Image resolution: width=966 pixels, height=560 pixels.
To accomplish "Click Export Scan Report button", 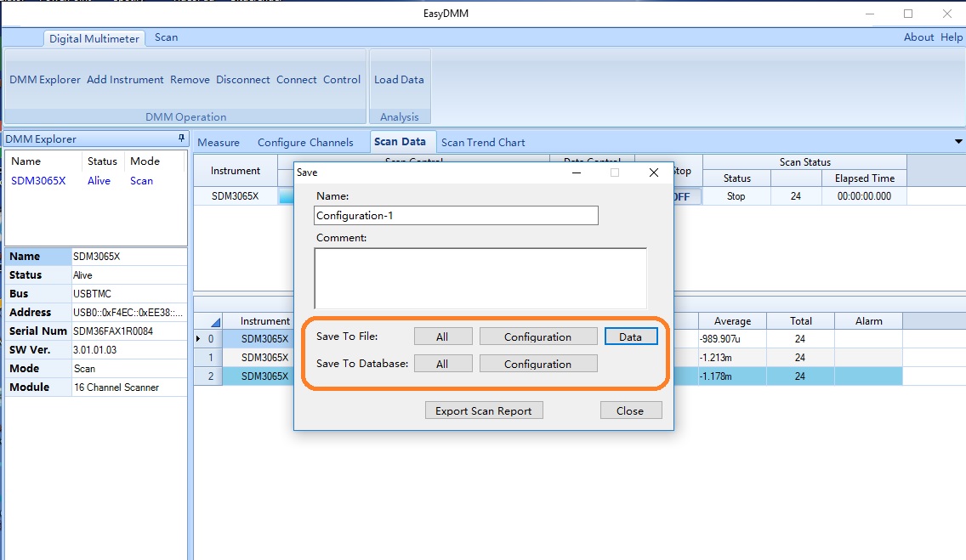I will point(483,410).
